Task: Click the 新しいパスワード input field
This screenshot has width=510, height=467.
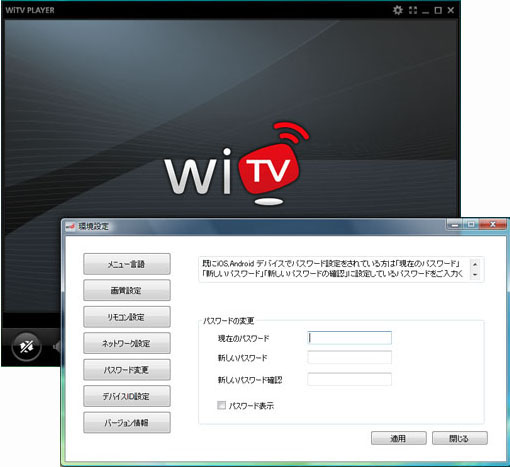Action: click(x=349, y=357)
